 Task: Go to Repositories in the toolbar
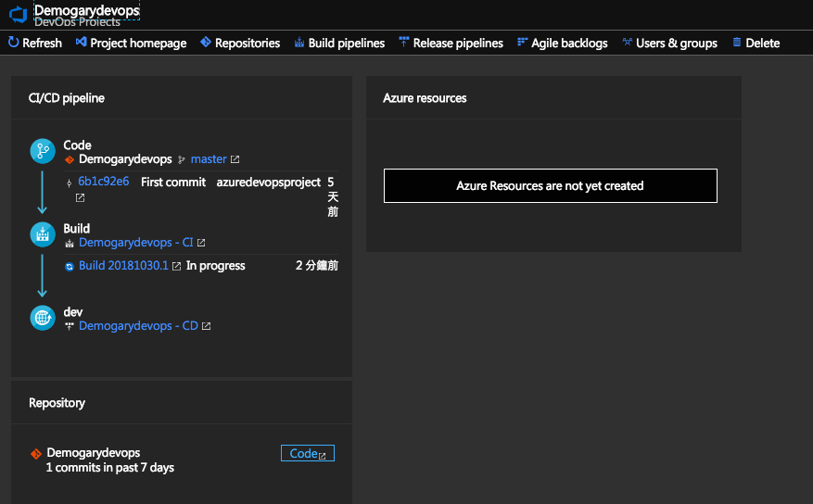240,44
